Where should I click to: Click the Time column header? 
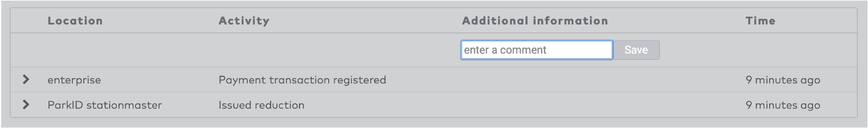click(760, 21)
